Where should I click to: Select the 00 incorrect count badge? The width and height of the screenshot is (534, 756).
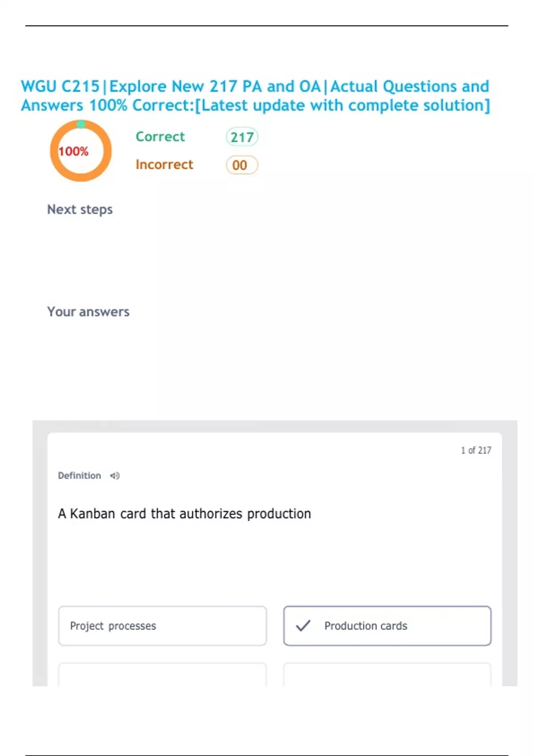click(x=242, y=165)
